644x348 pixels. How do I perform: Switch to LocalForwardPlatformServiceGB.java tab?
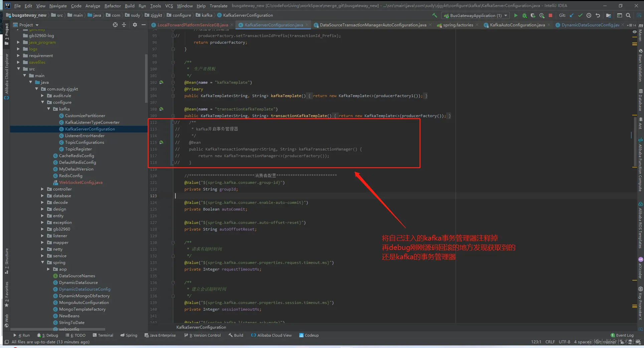(x=192, y=25)
